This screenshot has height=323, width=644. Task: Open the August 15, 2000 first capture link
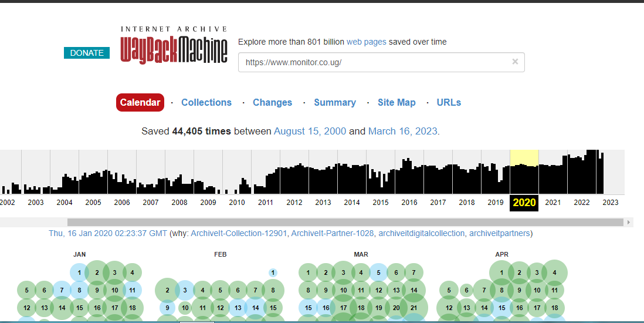click(310, 132)
